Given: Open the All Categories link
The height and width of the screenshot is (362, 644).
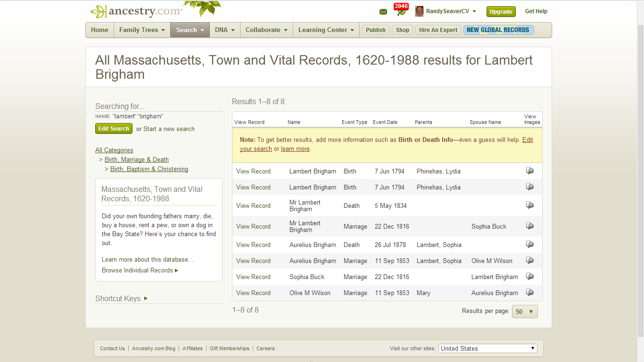Looking at the screenshot, I should pyautogui.click(x=114, y=150).
